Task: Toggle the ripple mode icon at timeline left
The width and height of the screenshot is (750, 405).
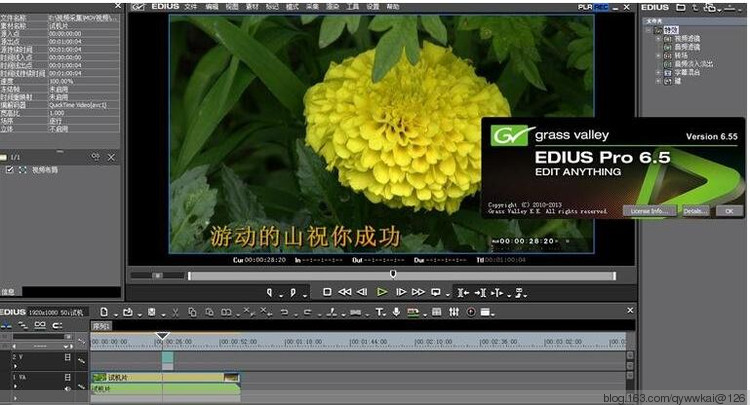Action: pyautogui.click(x=22, y=326)
